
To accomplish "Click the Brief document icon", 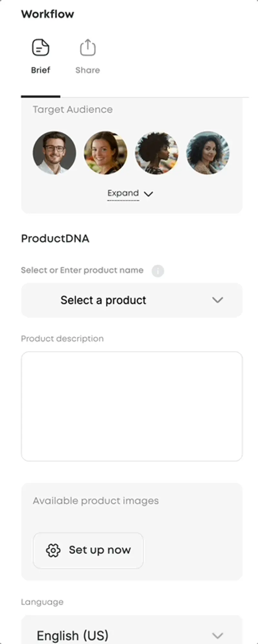I will tap(41, 48).
